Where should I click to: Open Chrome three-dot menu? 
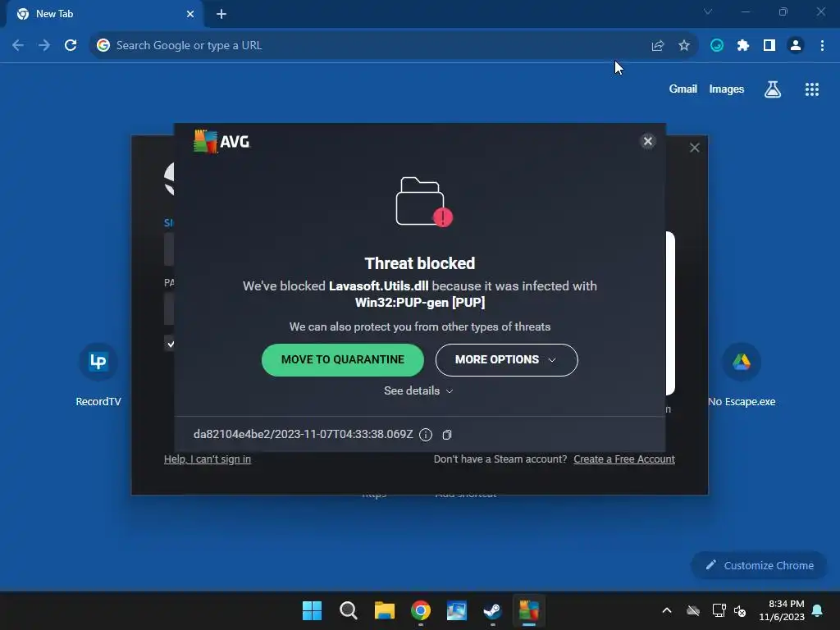coord(822,46)
